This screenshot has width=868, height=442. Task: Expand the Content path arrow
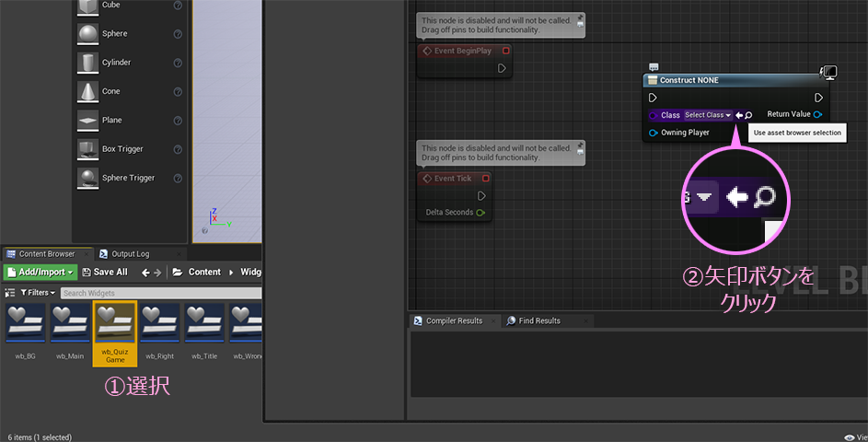click(231, 272)
